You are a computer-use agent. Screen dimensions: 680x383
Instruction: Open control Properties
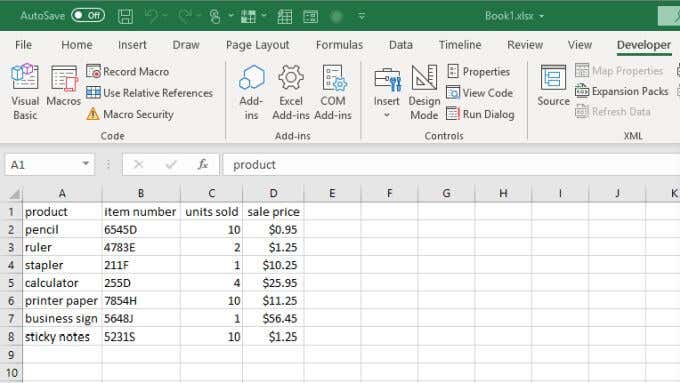(478, 71)
